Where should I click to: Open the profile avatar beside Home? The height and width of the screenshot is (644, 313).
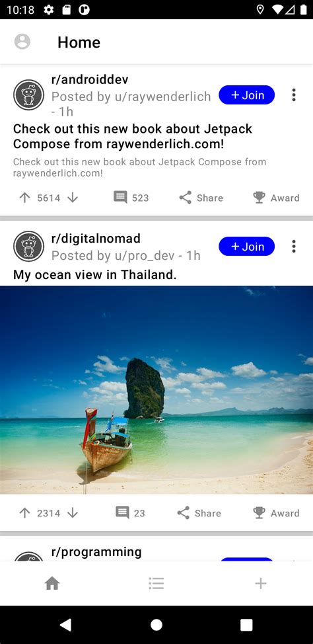[22, 42]
